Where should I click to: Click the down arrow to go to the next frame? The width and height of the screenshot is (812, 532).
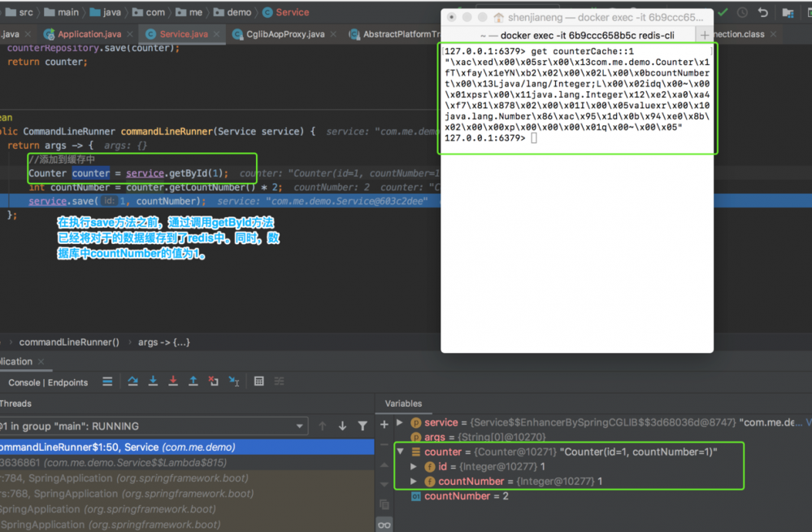click(x=342, y=426)
